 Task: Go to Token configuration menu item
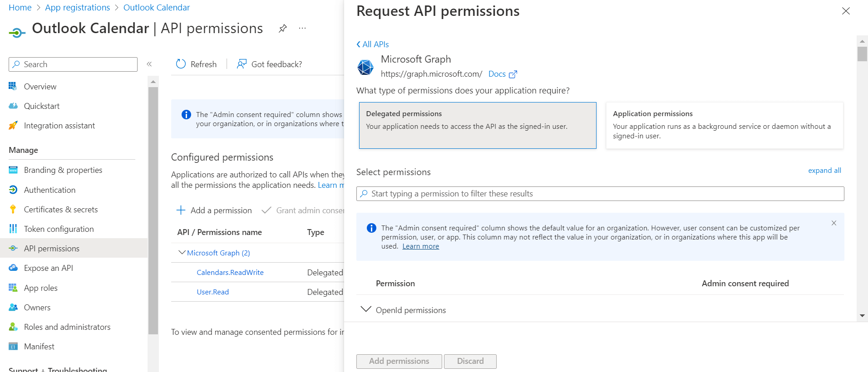[x=59, y=229]
